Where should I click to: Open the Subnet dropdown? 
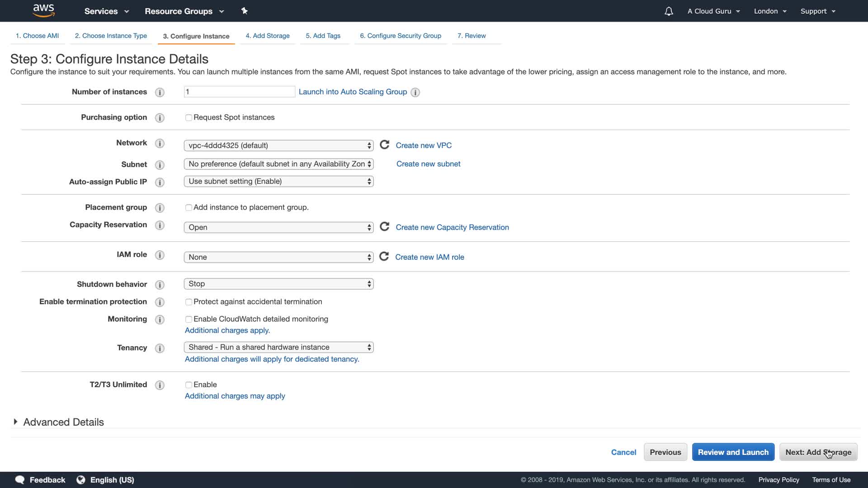coord(278,164)
